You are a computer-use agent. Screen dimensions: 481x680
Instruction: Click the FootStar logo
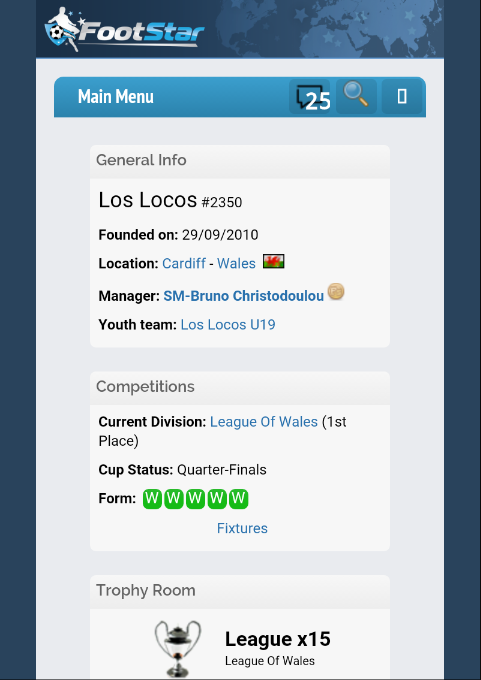tap(124, 29)
